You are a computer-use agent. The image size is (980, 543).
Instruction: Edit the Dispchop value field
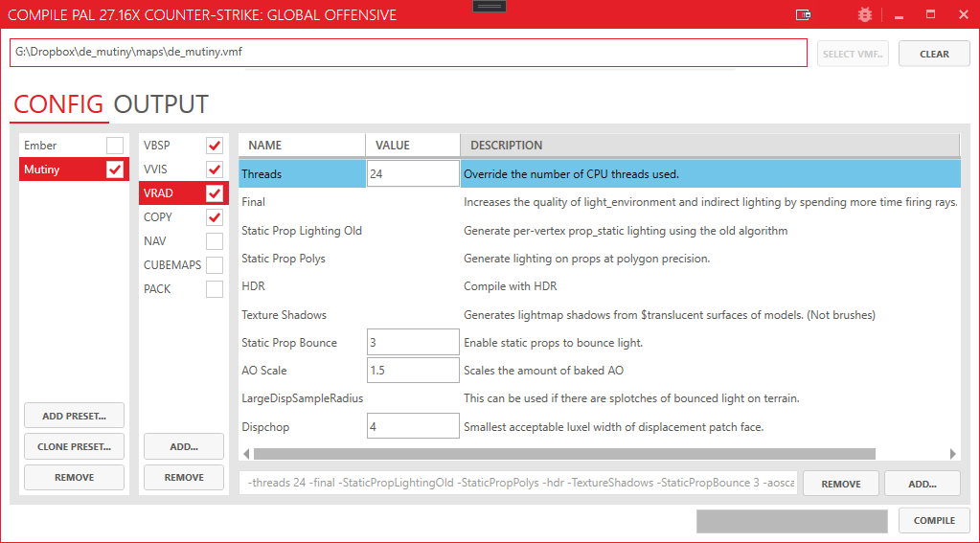[x=413, y=427]
